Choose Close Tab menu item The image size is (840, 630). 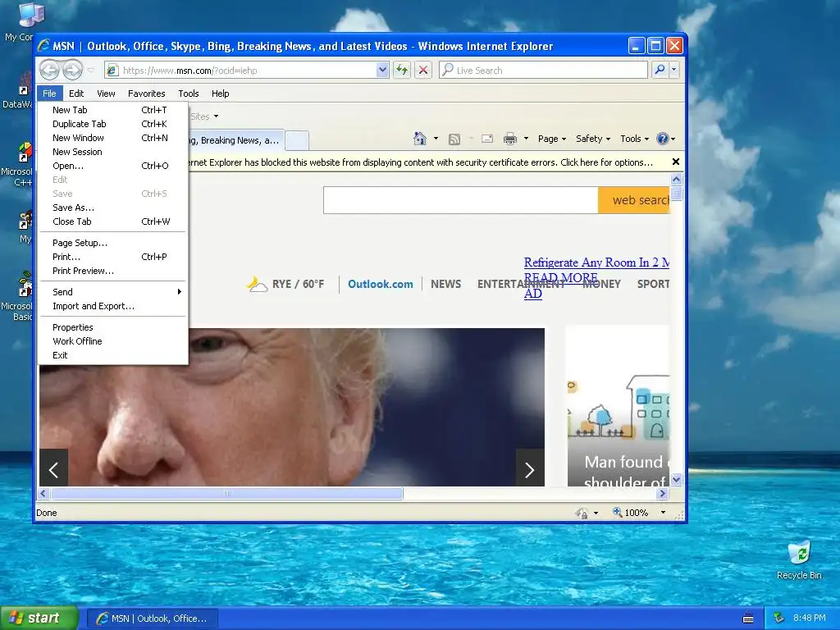pos(112,221)
